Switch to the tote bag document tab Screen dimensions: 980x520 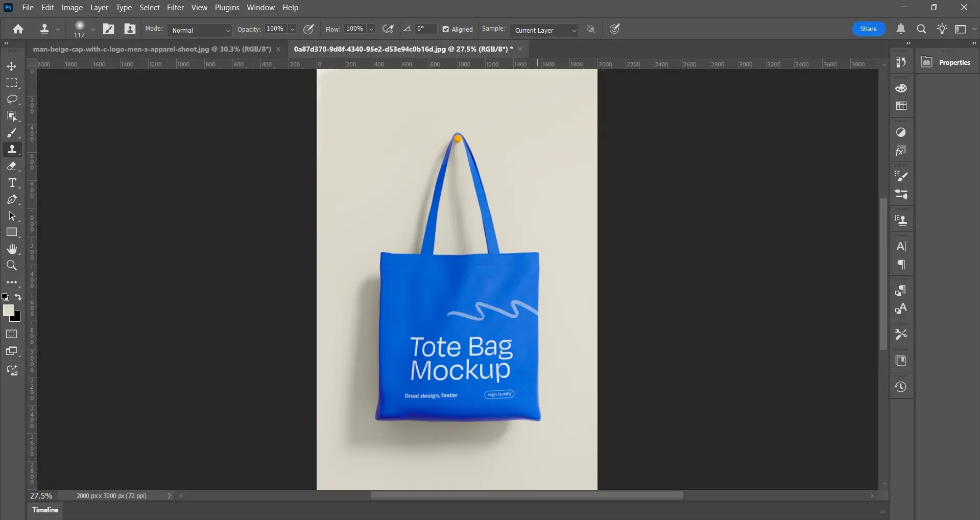[x=402, y=49]
